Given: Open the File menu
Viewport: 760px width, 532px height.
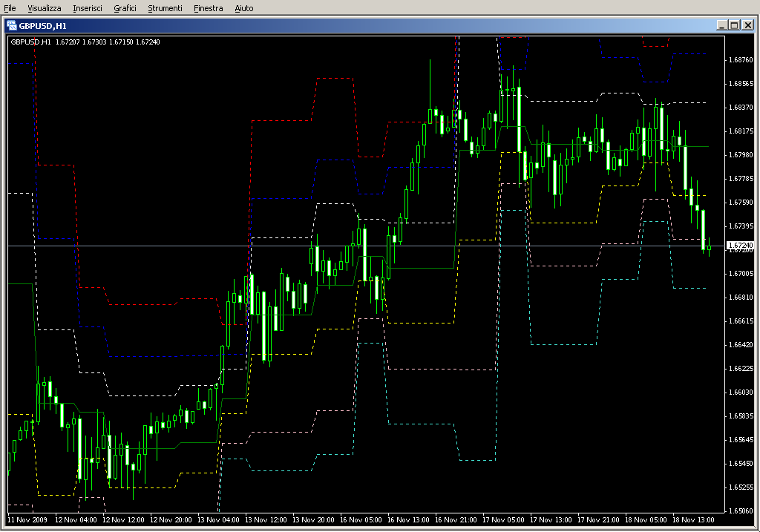Looking at the screenshot, I should (10, 8).
